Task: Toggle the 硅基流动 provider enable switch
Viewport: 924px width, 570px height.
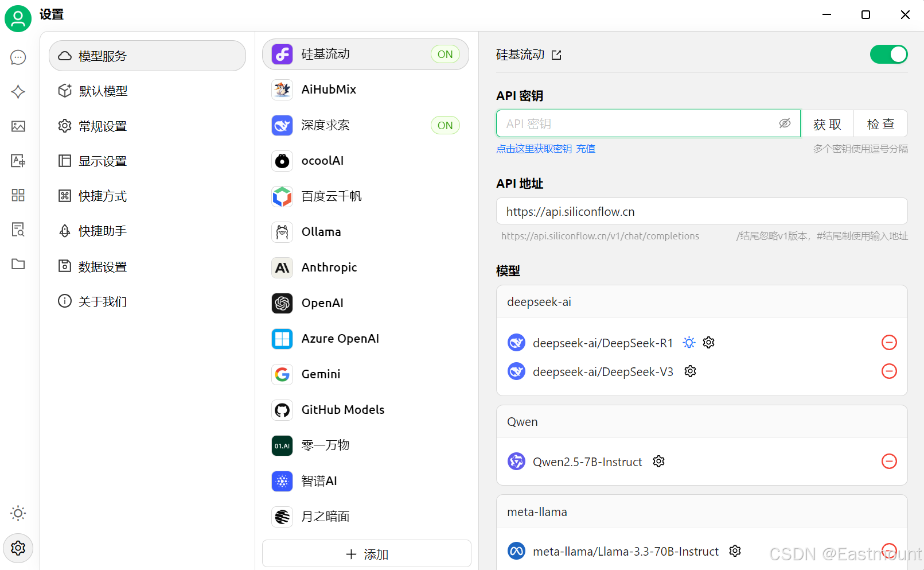Action: point(889,55)
